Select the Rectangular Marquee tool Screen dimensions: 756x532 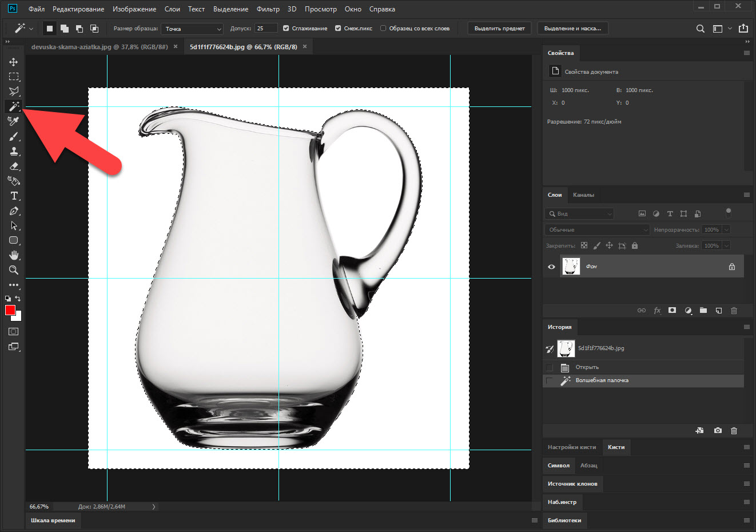point(14,77)
